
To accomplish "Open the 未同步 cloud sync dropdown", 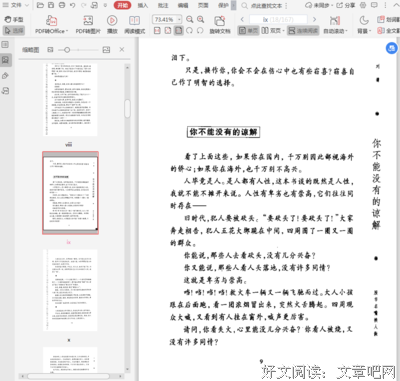I will pyautogui.click(x=318, y=5).
